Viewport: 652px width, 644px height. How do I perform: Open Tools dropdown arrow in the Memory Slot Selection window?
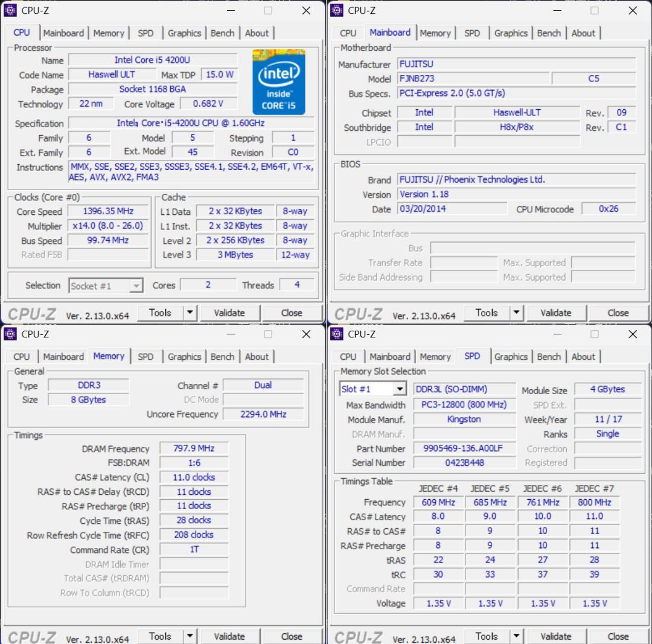click(516, 636)
